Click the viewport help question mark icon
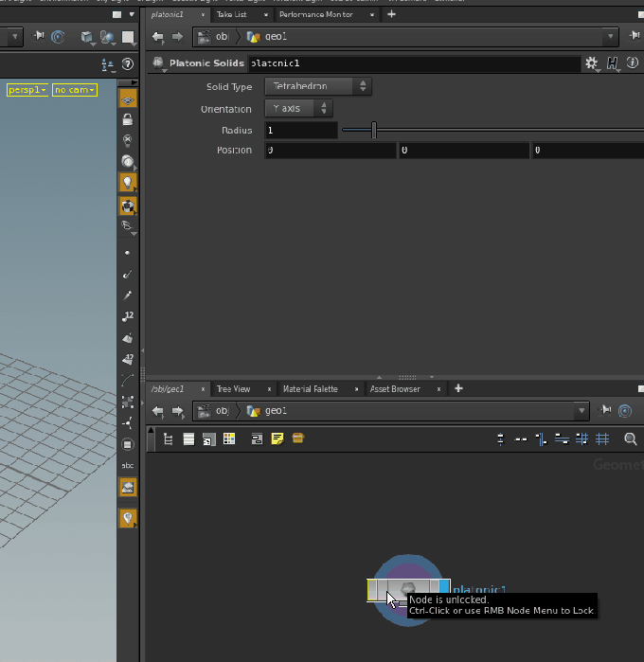This screenshot has width=644, height=662. click(128, 63)
